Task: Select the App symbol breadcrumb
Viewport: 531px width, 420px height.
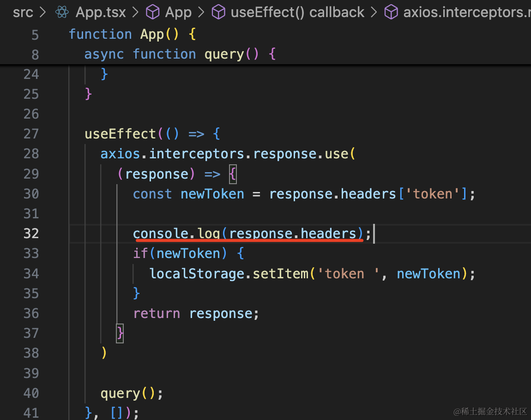Action: point(178,12)
